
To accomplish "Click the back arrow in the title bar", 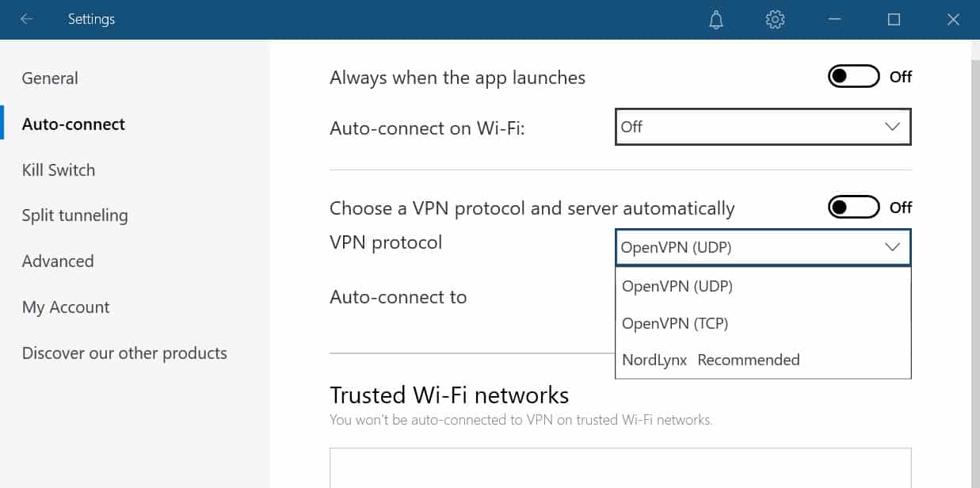I will pyautogui.click(x=26, y=19).
